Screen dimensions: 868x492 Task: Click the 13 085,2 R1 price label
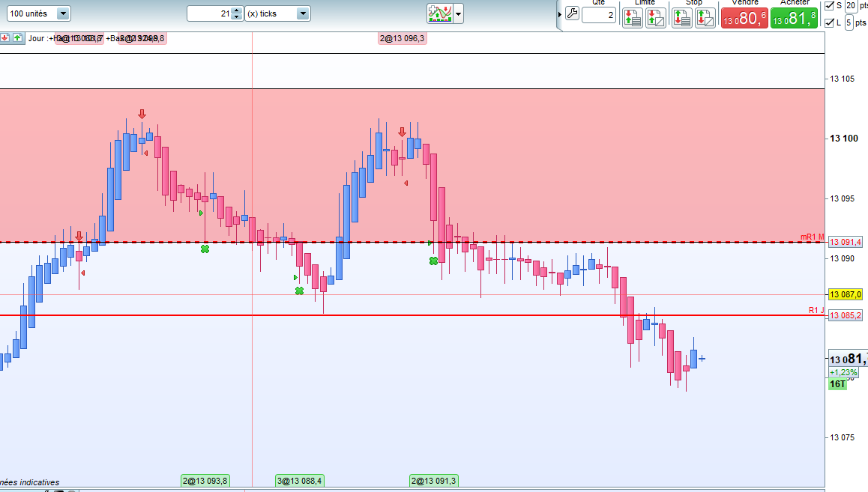point(846,315)
